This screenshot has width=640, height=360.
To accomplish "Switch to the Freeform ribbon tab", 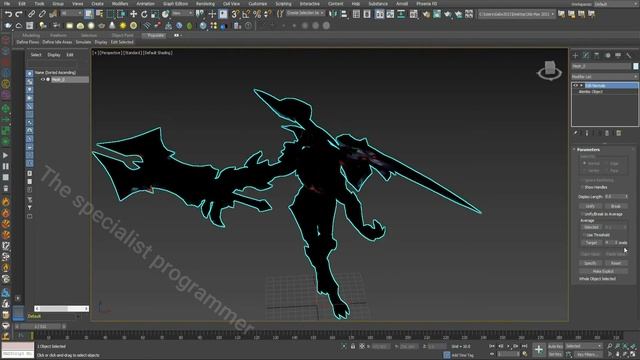I will tap(58, 36).
